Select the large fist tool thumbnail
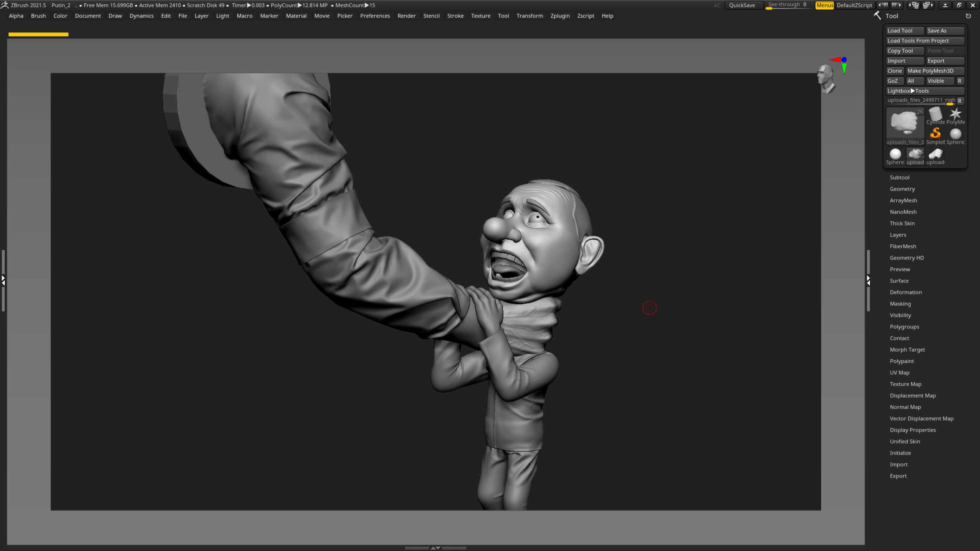The width and height of the screenshot is (980, 551). (905, 122)
